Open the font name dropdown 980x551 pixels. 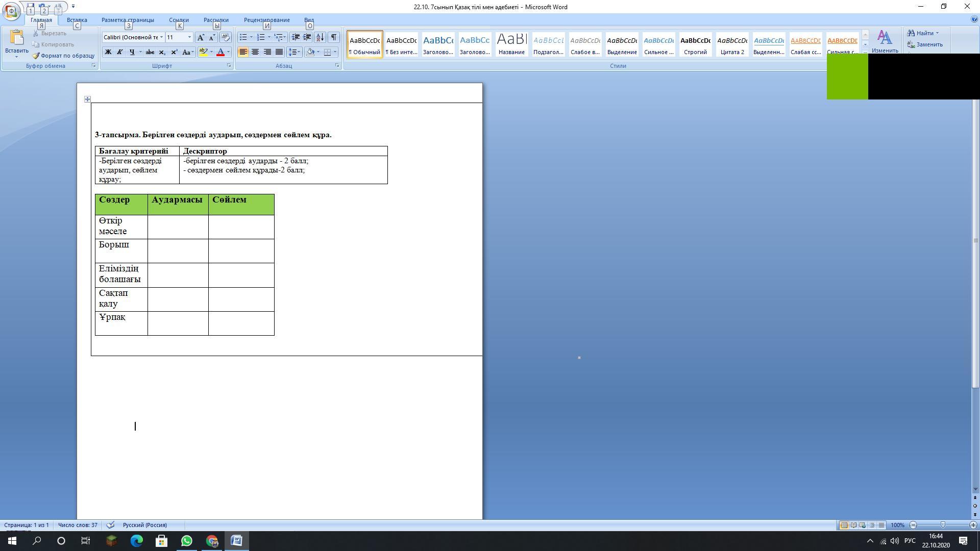tap(161, 37)
